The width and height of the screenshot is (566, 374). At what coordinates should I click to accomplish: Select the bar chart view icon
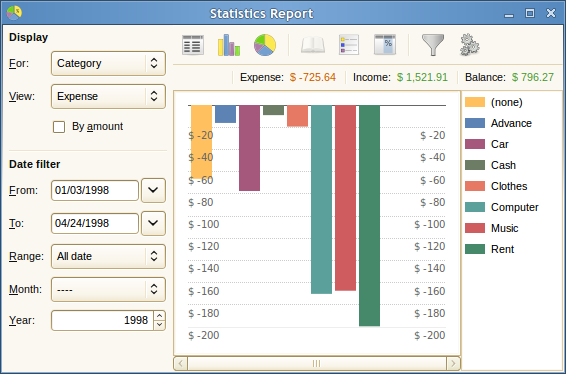pos(229,45)
